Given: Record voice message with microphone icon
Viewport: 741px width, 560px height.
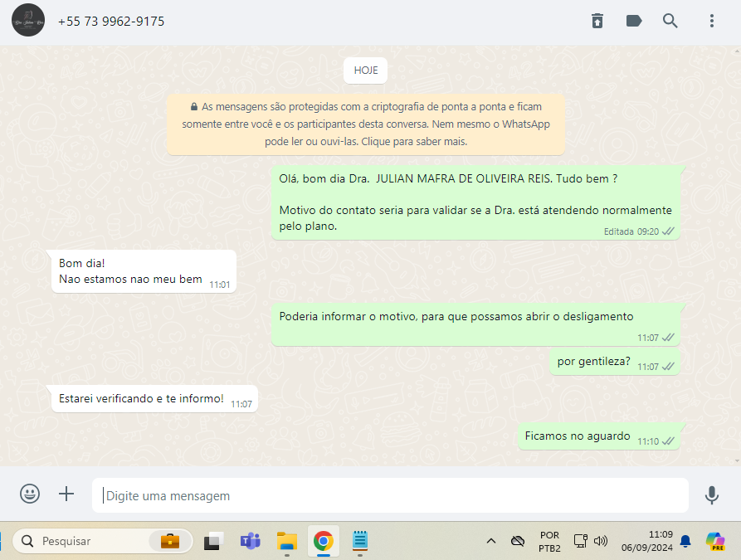Looking at the screenshot, I should pyautogui.click(x=711, y=495).
